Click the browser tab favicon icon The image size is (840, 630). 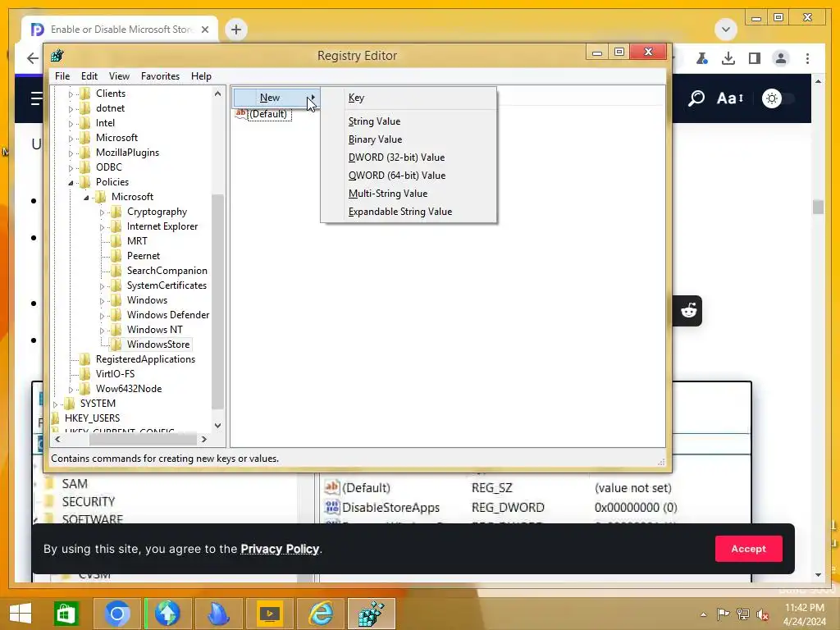pos(37,30)
